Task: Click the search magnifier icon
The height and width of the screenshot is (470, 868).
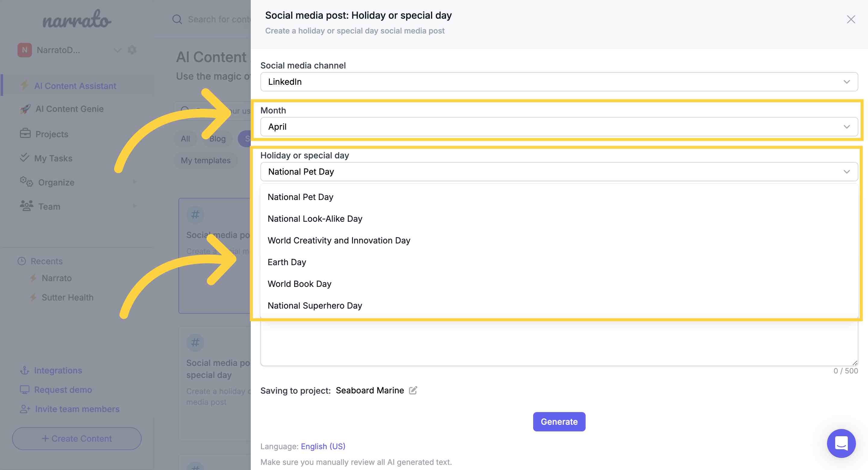Action: (x=177, y=19)
